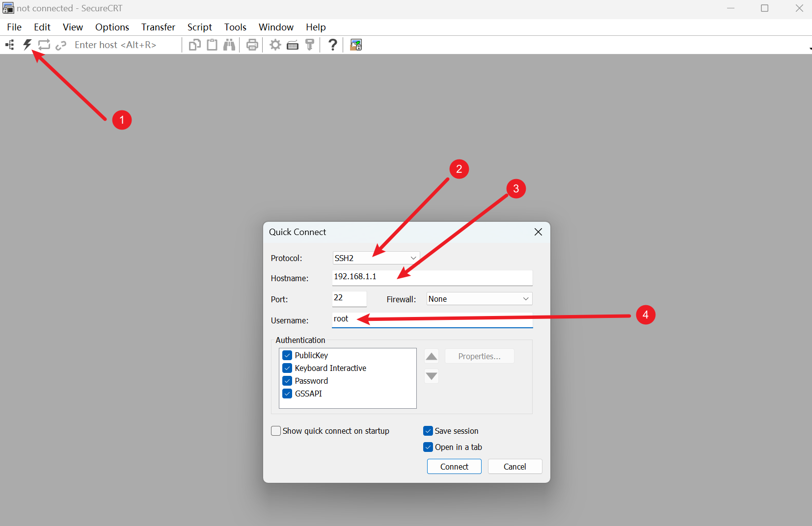Enable Show quick connect on startup
Viewport: 812px width, 526px height.
pyautogui.click(x=276, y=431)
